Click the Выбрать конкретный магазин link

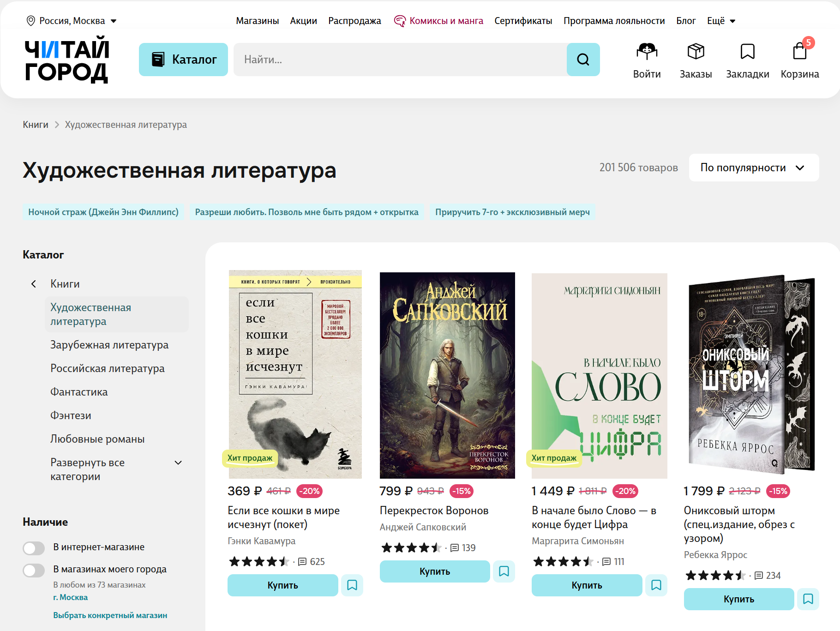[x=110, y=615]
